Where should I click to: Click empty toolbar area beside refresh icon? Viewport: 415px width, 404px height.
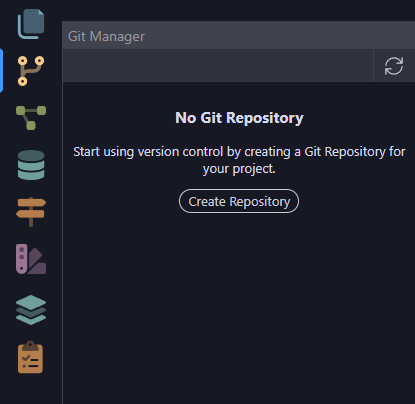[x=218, y=66]
